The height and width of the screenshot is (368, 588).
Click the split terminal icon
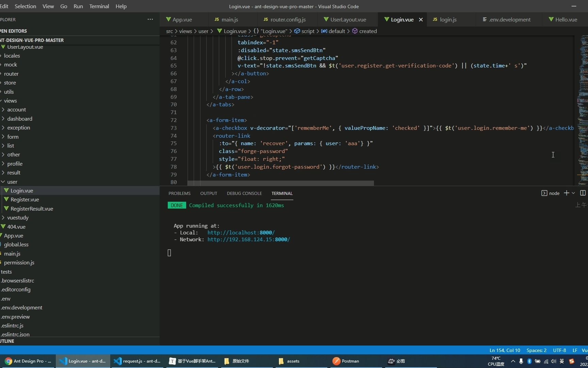pos(583,193)
